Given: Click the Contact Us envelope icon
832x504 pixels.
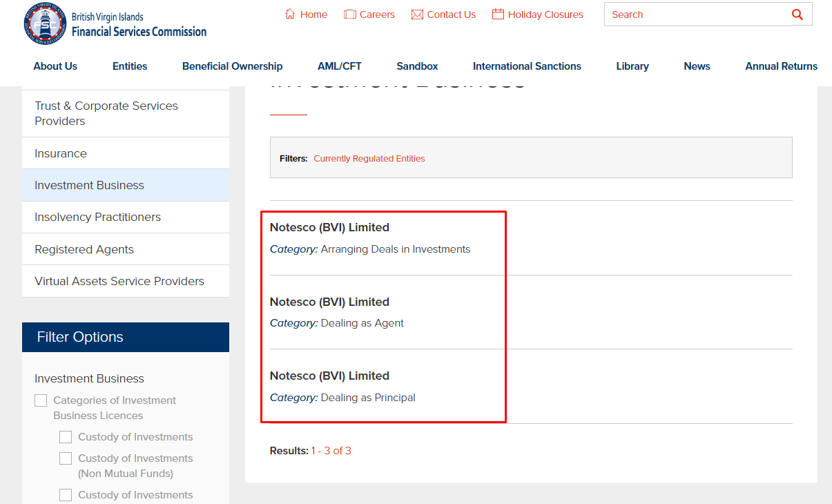Looking at the screenshot, I should pyautogui.click(x=417, y=14).
